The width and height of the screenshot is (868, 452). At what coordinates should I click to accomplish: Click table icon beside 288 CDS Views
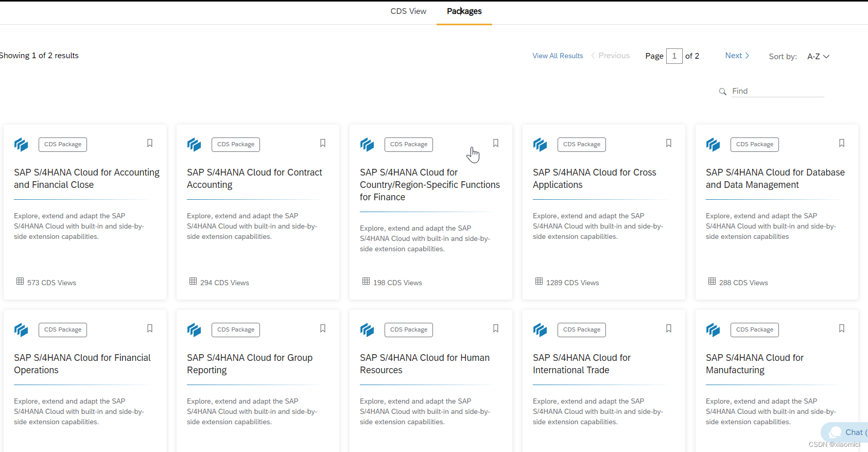coord(712,281)
